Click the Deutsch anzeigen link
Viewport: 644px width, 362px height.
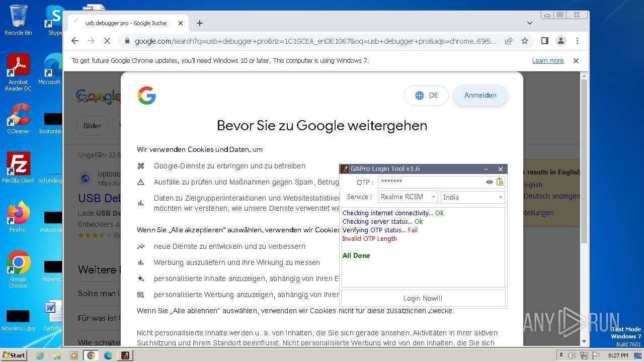[552, 196]
